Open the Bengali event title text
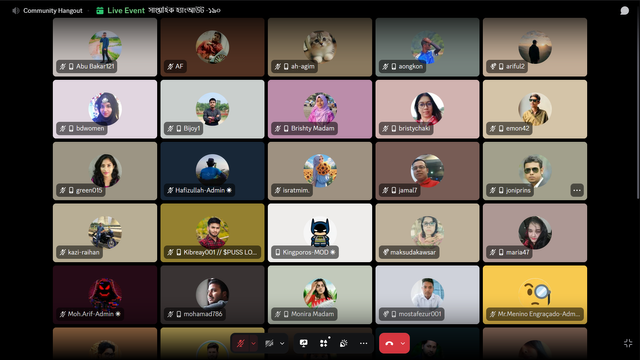The image size is (640, 360). [184, 10]
